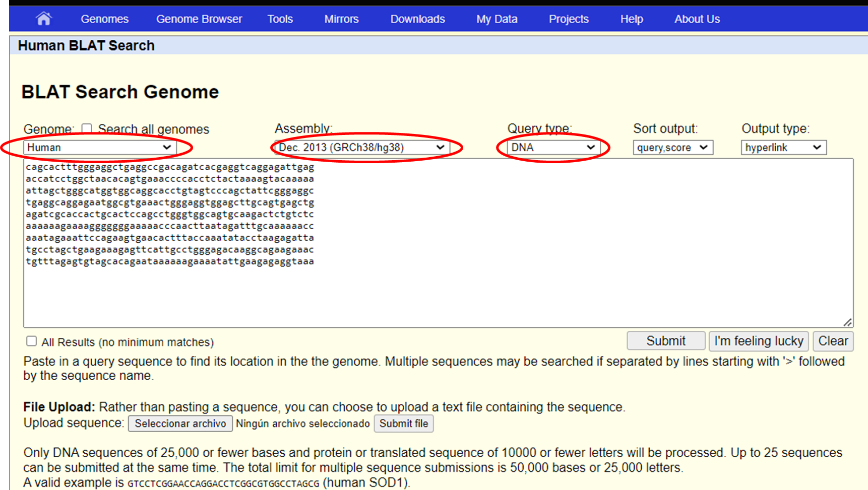Open the Tools menu
Screen dimensions: 868x490
tap(280, 19)
